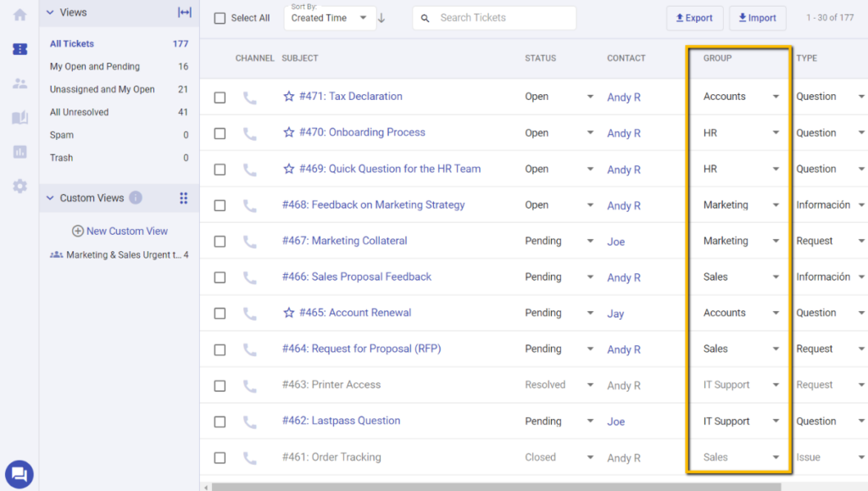Select checkbox for ticket #470
This screenshot has width=868, height=491.
point(220,133)
